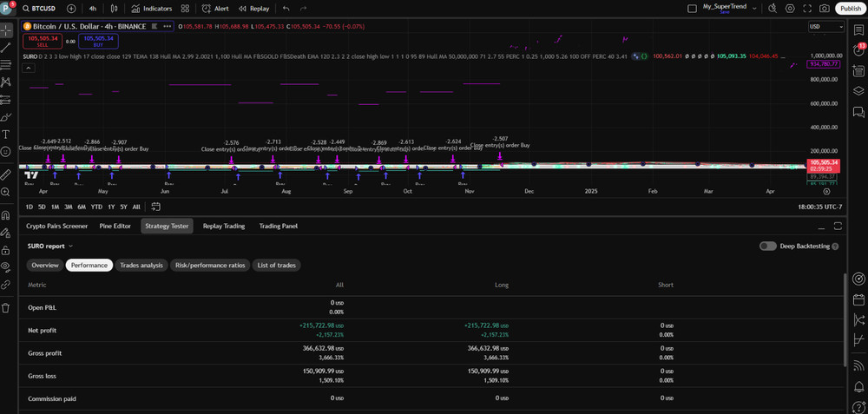Open notifications bell in right sidebar

click(858, 385)
